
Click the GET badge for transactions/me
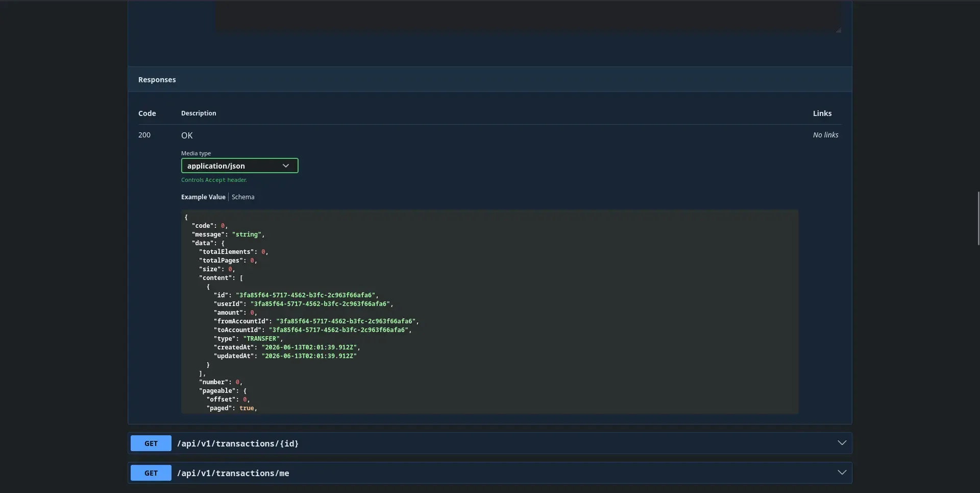coord(151,473)
